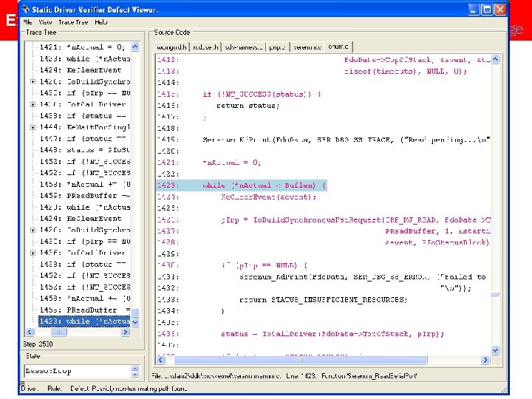Switch to the ntddser.h source tab
532x399 pixels.
tap(205, 47)
